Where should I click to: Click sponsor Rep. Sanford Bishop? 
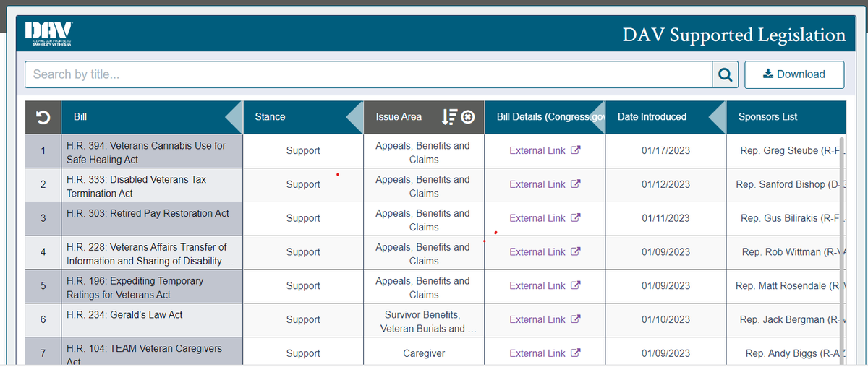coord(790,184)
